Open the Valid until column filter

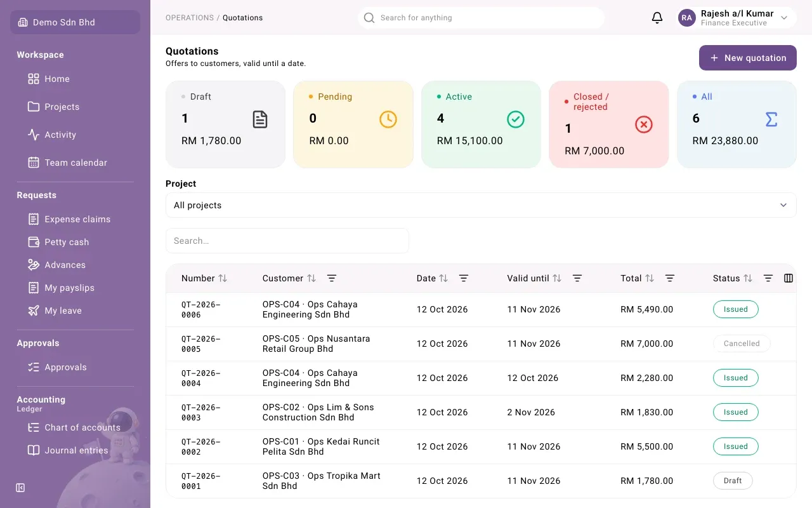577,278
